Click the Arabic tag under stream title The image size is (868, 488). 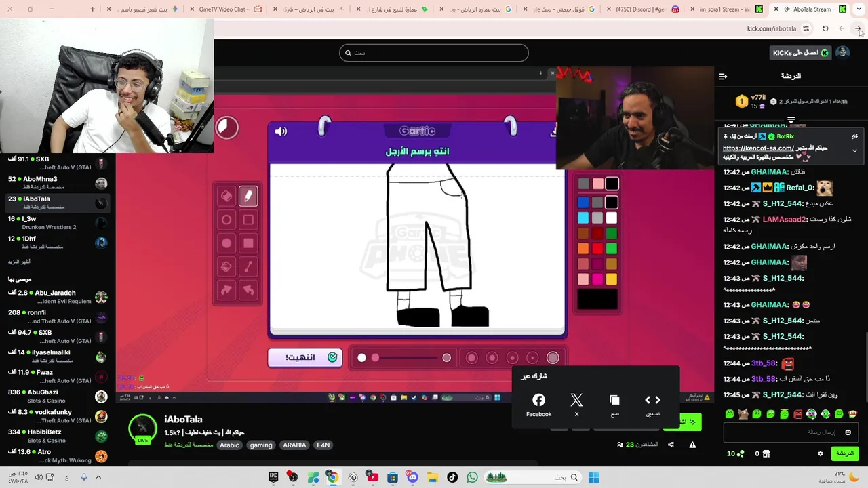point(229,445)
